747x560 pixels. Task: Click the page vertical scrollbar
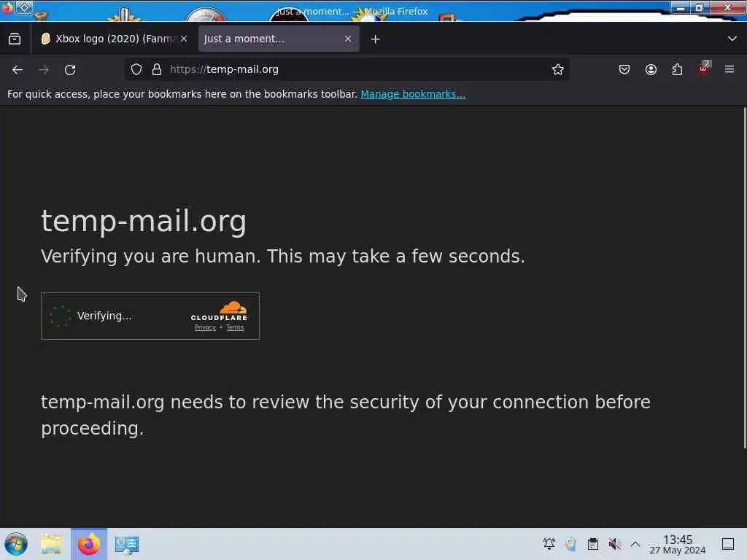click(x=745, y=278)
